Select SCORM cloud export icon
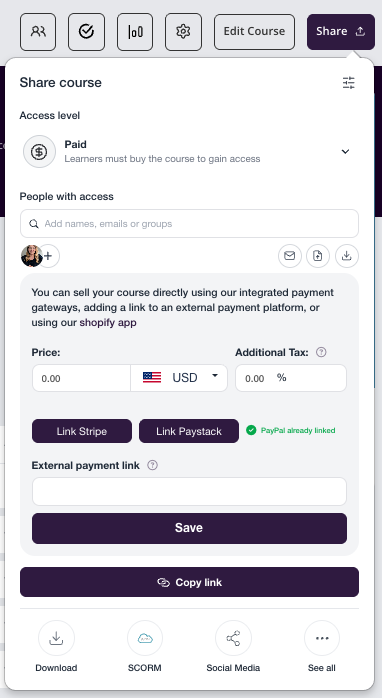The height and width of the screenshot is (698, 382). pyautogui.click(x=145, y=638)
